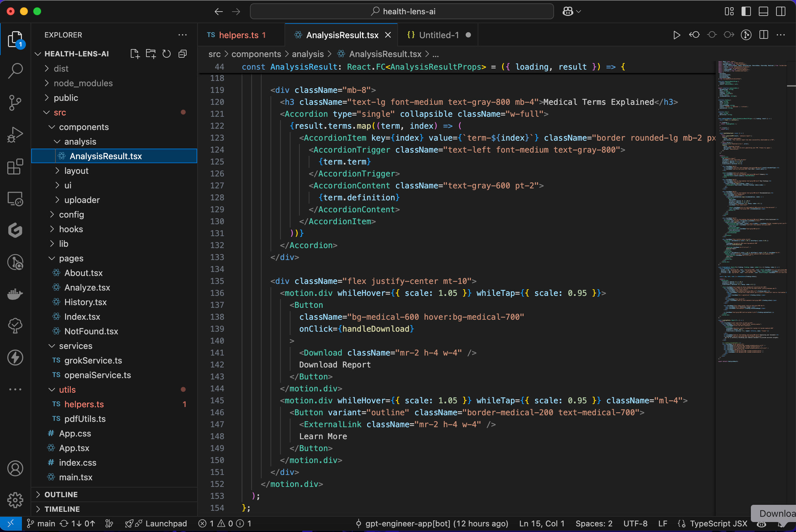Open the Accounts menu icon
796x532 pixels.
pos(15,469)
